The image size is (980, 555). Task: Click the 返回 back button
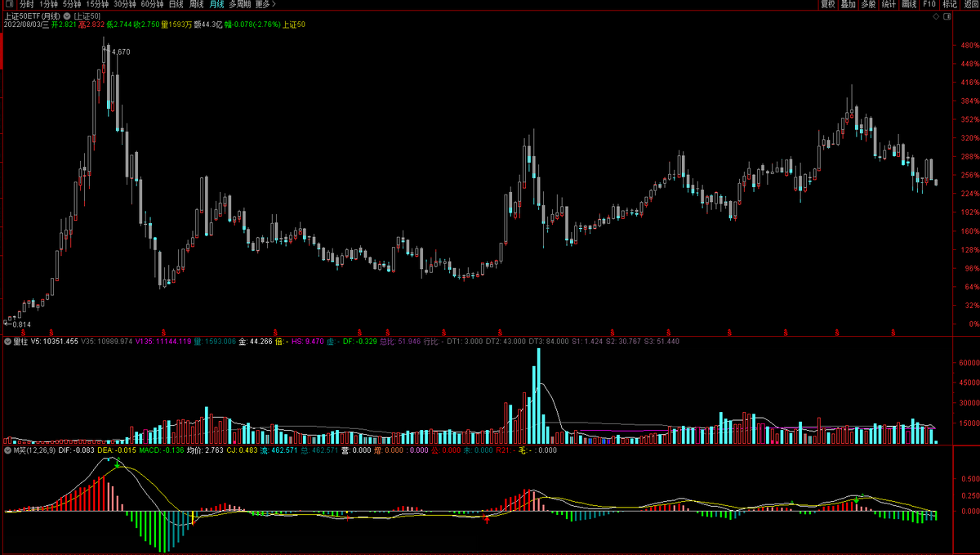[x=970, y=4]
